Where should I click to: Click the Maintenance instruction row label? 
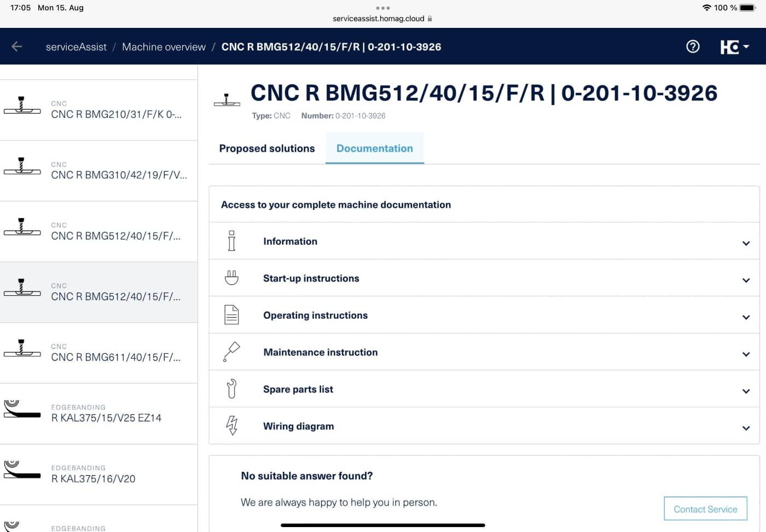pos(320,352)
